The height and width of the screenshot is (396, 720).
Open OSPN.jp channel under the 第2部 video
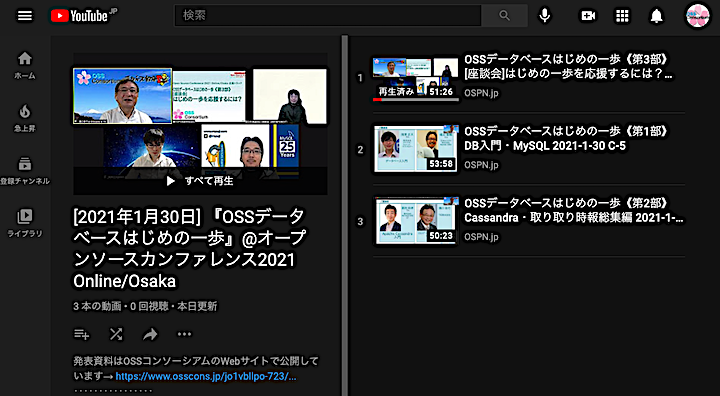click(481, 237)
